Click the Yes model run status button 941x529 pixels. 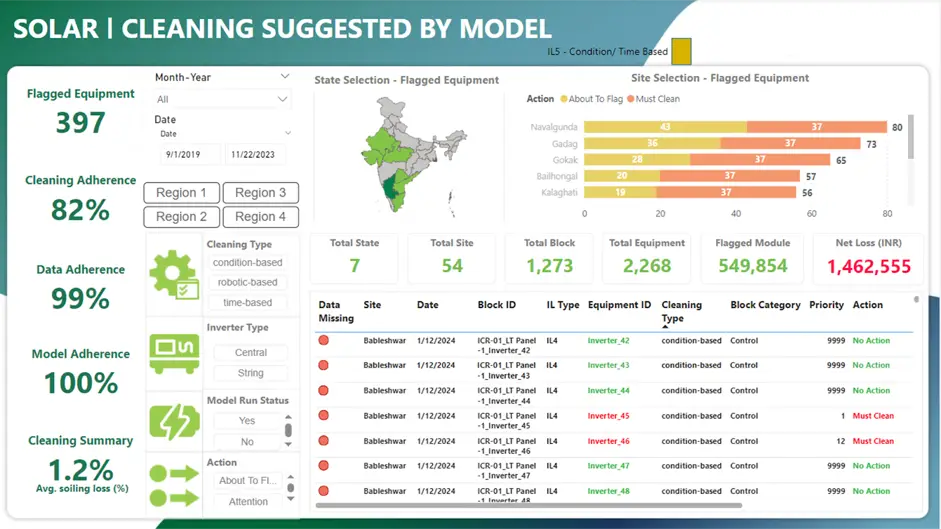point(246,421)
